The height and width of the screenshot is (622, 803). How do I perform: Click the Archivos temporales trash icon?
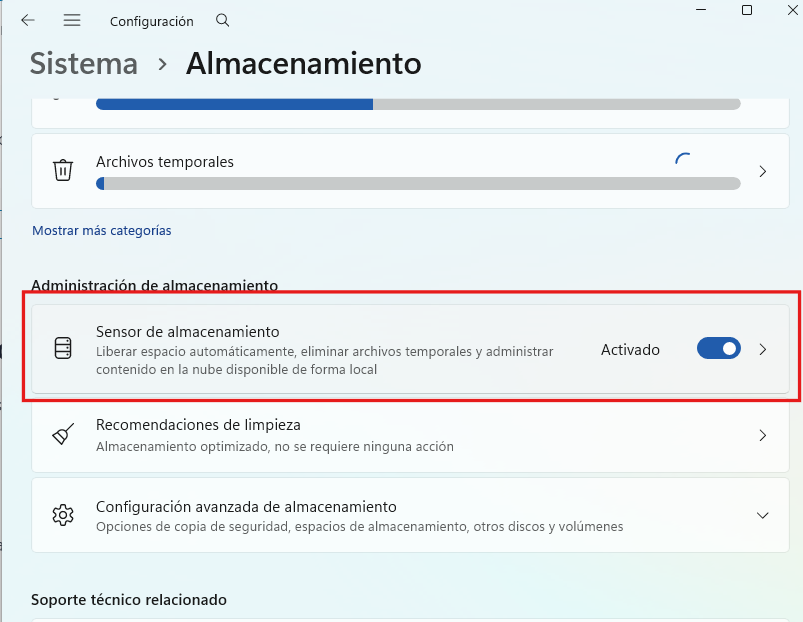pos(63,169)
